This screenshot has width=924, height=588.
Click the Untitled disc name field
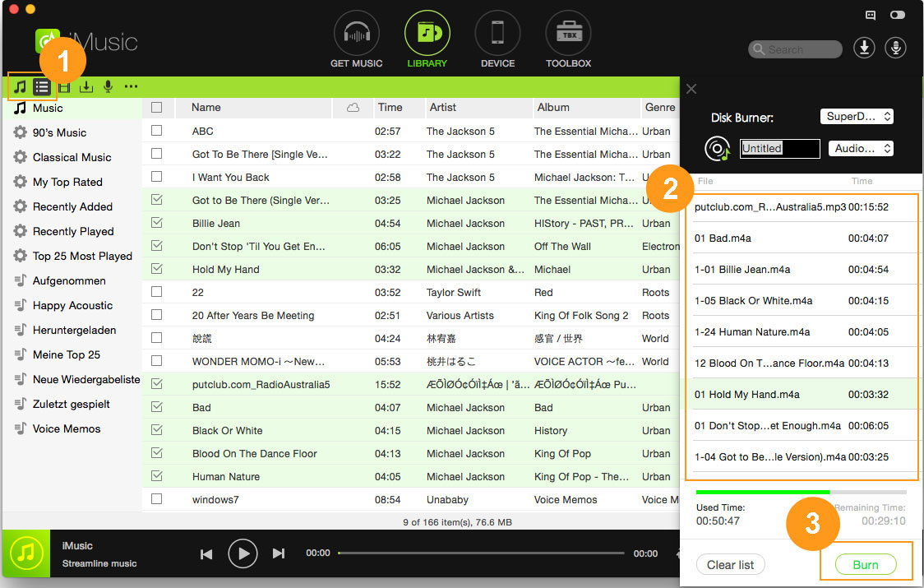click(x=779, y=149)
